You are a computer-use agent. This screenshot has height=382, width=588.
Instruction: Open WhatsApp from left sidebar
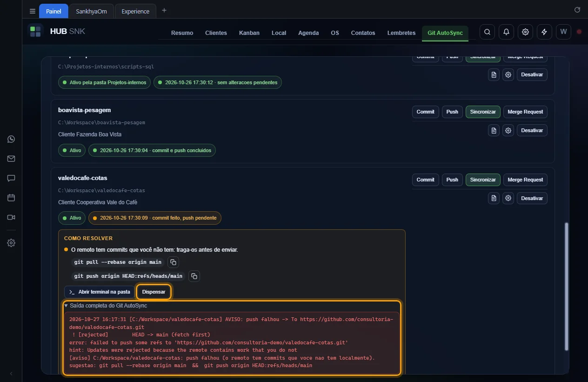(x=11, y=139)
